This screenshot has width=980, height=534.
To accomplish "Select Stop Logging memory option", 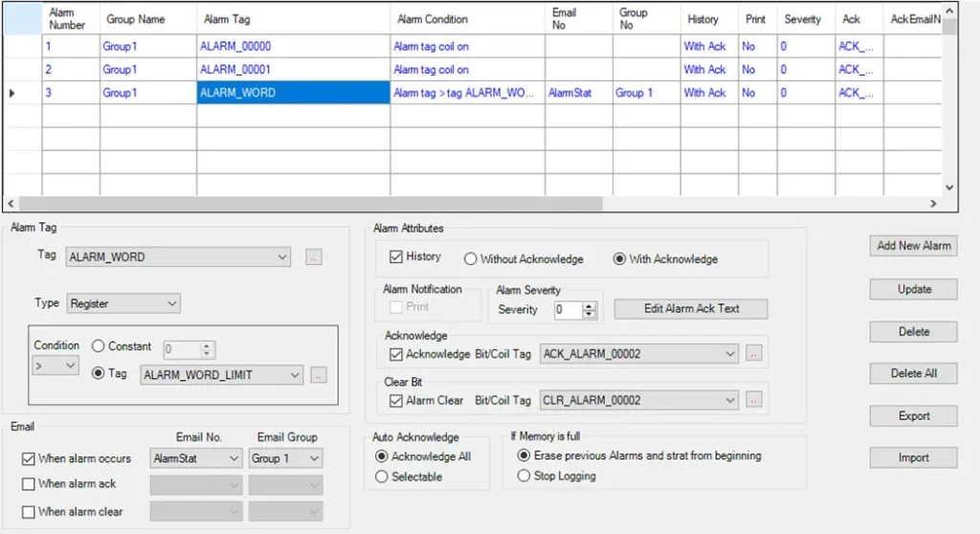I will point(523,476).
